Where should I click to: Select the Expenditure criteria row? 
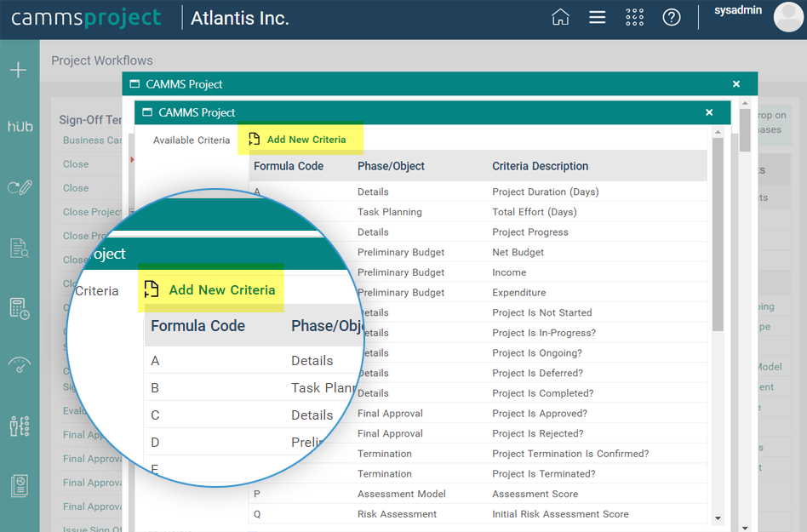pyautogui.click(x=478, y=292)
